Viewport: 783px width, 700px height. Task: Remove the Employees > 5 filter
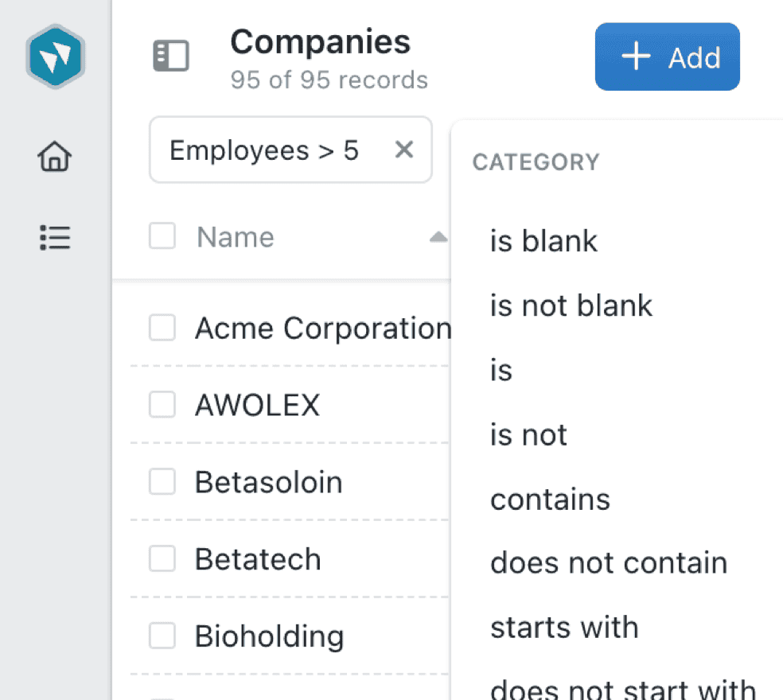pos(404,150)
